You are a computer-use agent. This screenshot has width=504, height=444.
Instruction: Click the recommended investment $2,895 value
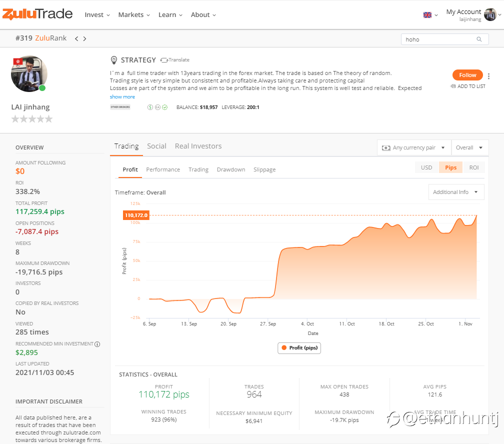click(x=26, y=352)
